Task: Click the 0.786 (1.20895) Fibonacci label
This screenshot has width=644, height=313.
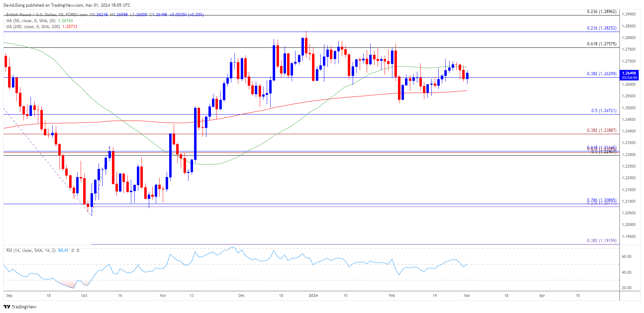Action: [x=602, y=200]
